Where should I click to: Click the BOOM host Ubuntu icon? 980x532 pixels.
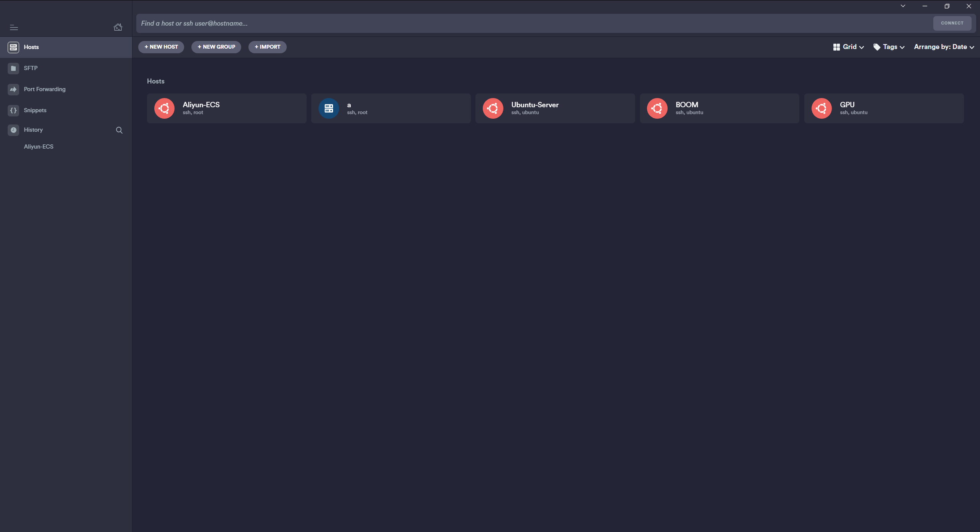657,109
